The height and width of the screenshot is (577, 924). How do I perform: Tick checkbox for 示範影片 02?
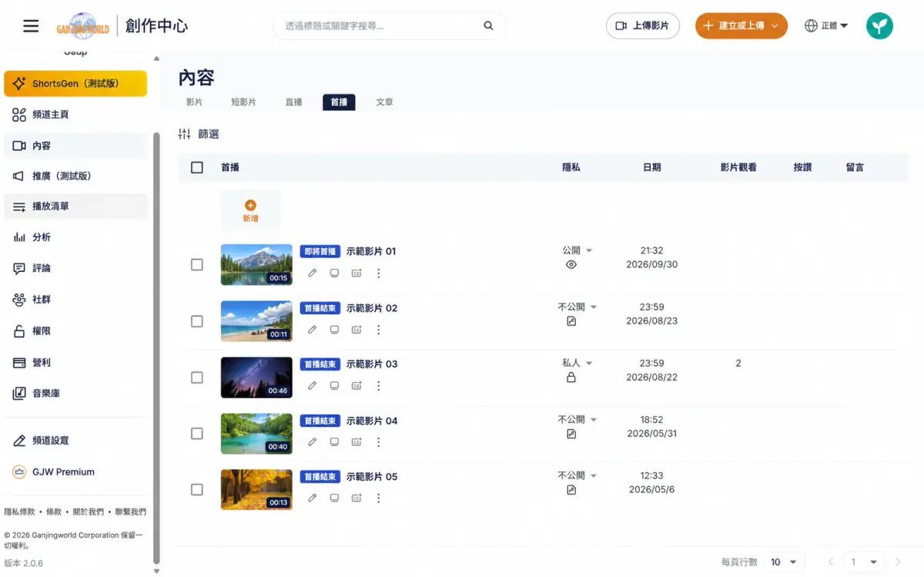[x=197, y=321]
